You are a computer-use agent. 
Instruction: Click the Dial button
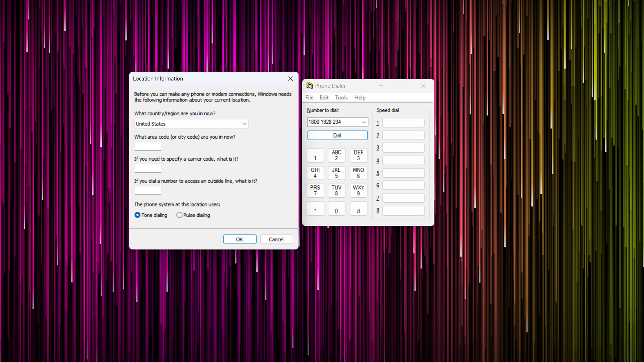click(x=337, y=135)
